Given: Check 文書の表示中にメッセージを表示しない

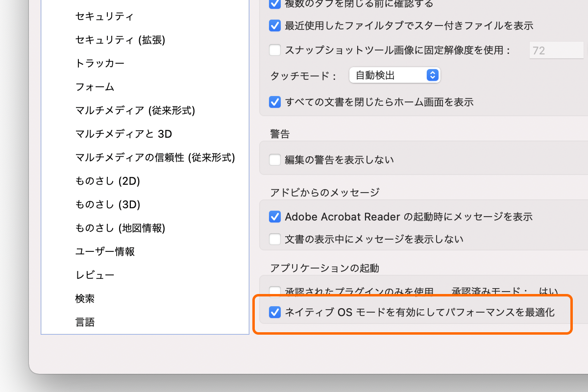Looking at the screenshot, I should pos(275,240).
